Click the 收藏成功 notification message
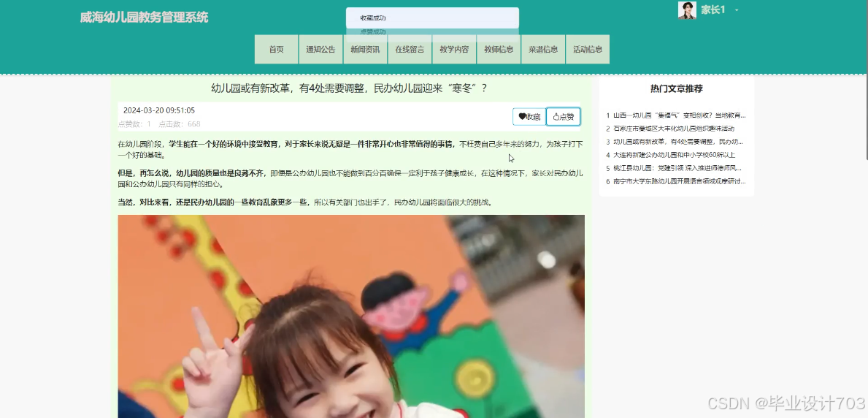This screenshot has width=868, height=418. [432, 18]
